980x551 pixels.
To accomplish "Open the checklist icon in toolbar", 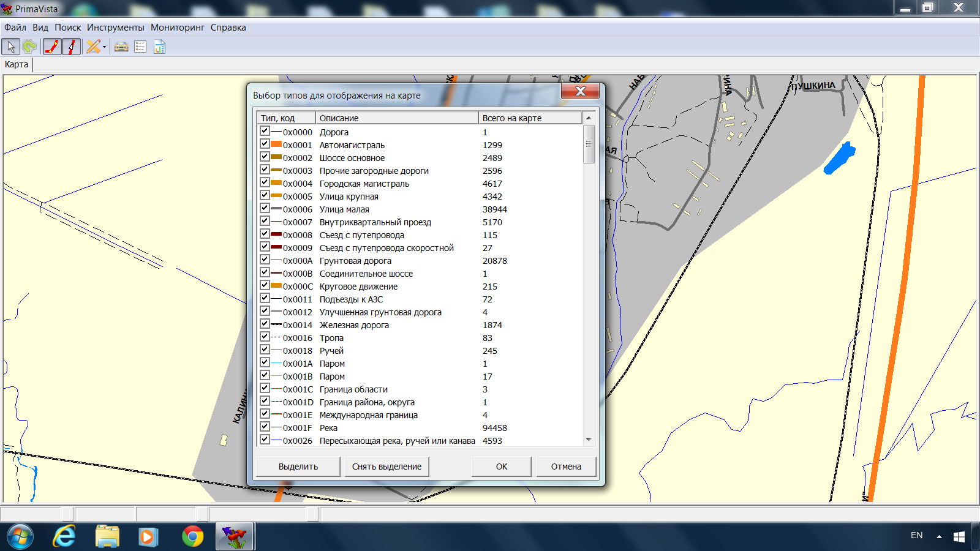I will (140, 47).
